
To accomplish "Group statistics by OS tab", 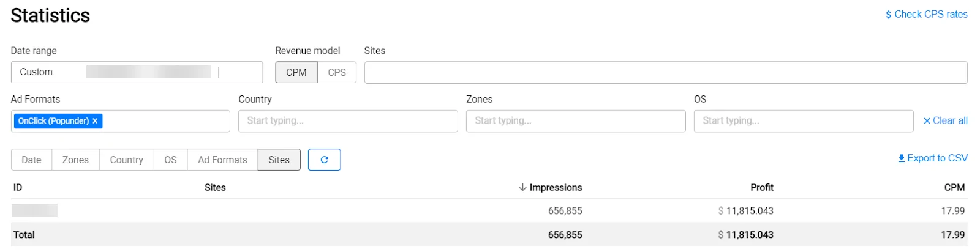I will click(171, 160).
